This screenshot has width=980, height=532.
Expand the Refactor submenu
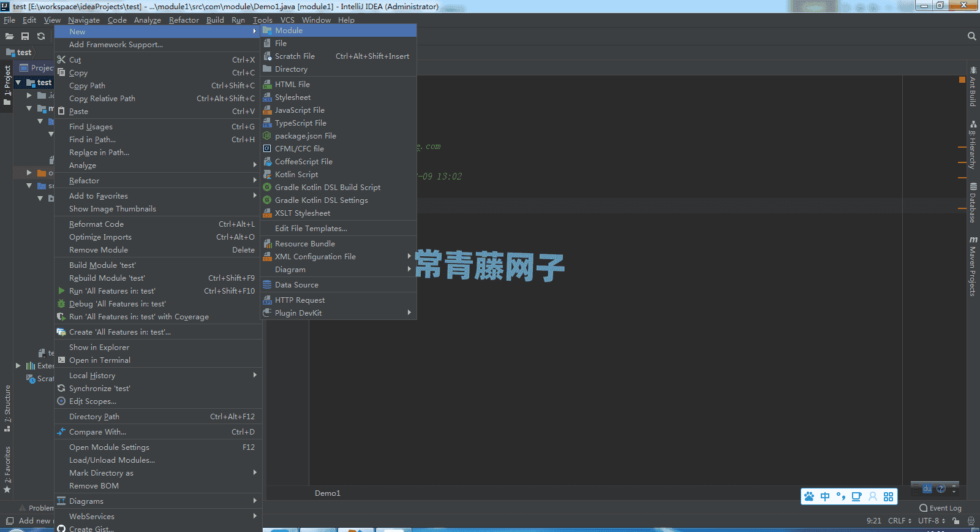click(x=255, y=180)
